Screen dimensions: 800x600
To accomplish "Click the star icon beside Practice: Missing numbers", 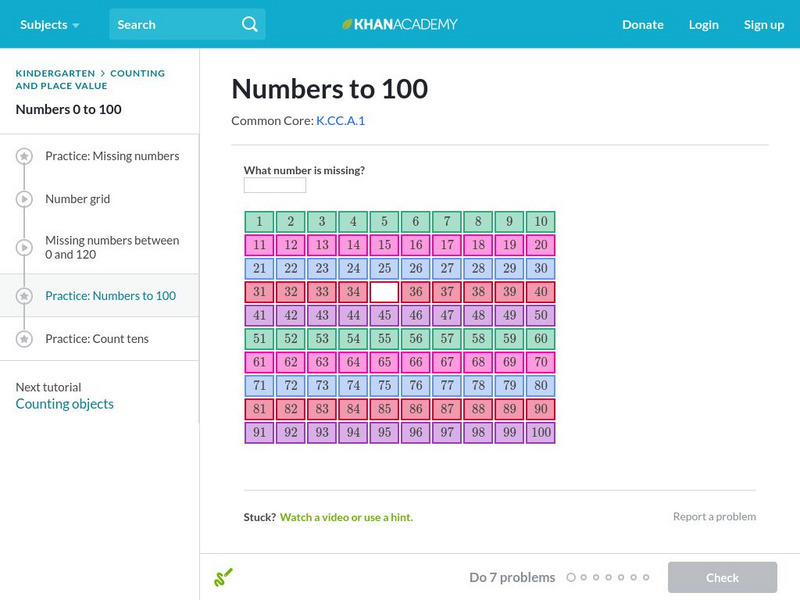I will (x=24, y=157).
